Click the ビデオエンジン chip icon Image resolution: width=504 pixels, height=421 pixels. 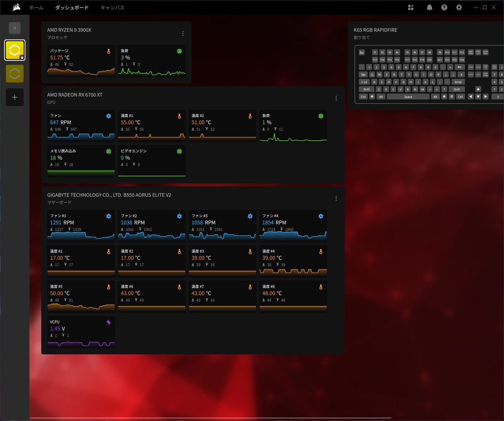pos(179,151)
